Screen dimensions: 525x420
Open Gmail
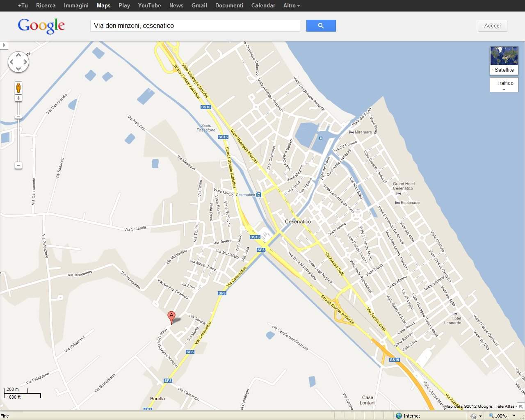[x=199, y=5]
